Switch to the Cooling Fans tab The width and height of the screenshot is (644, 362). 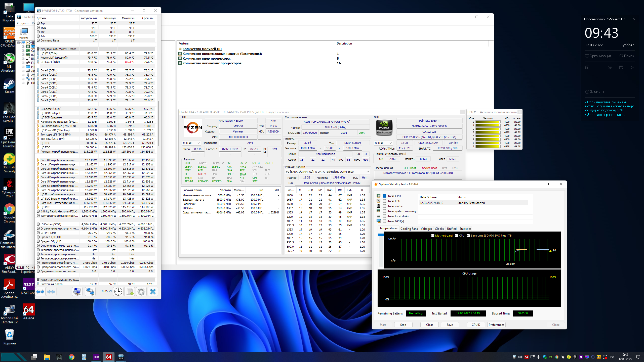pyautogui.click(x=409, y=229)
